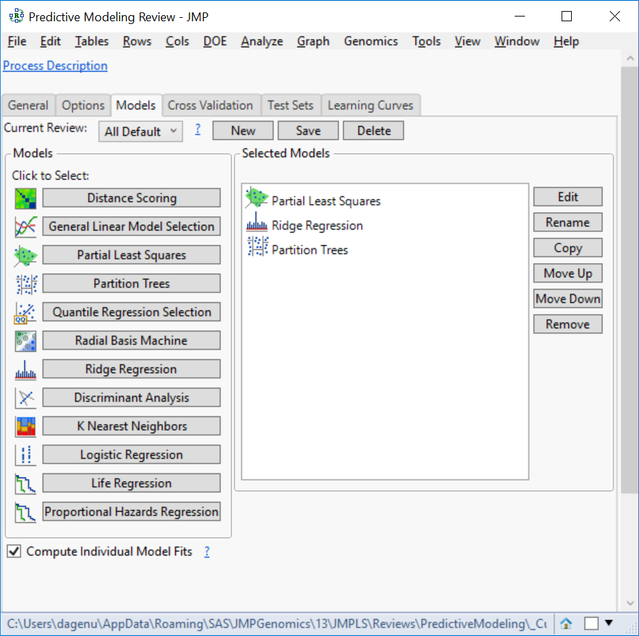Open the View menu

tap(467, 41)
